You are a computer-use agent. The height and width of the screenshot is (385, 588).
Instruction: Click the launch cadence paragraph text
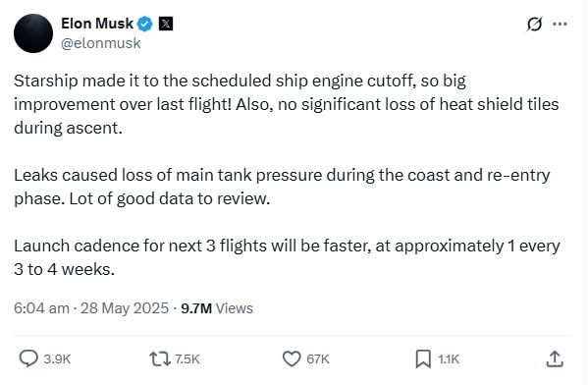287,257
